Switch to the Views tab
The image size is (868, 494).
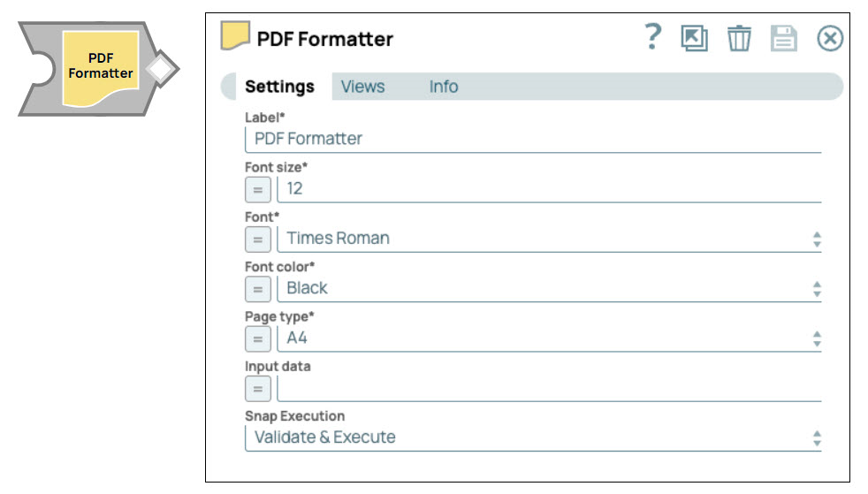362,87
